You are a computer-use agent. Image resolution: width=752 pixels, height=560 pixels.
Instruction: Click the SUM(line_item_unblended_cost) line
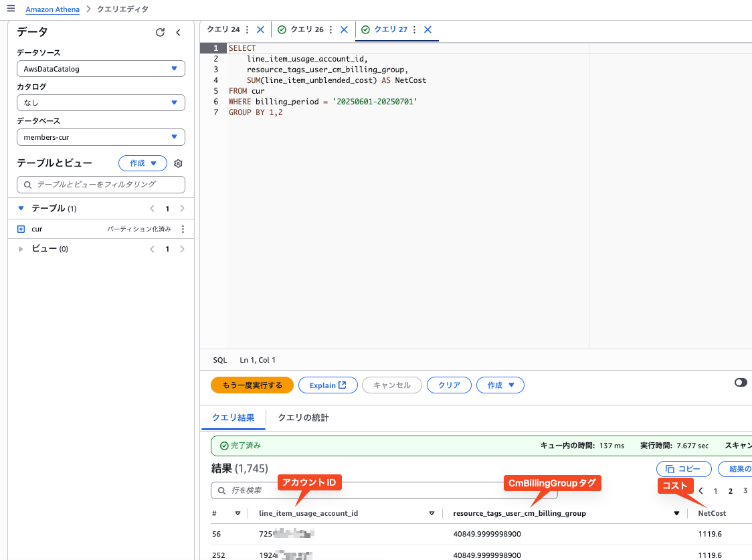(x=337, y=80)
